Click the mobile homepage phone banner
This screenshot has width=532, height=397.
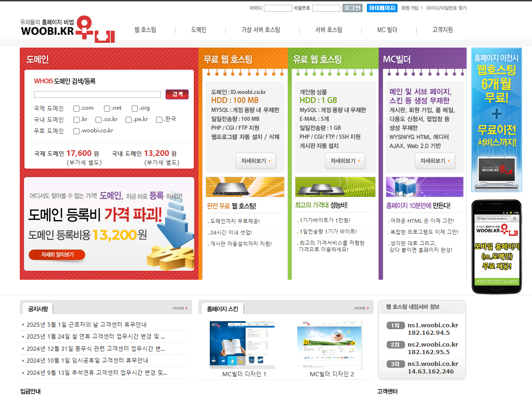pyautogui.click(x=496, y=247)
